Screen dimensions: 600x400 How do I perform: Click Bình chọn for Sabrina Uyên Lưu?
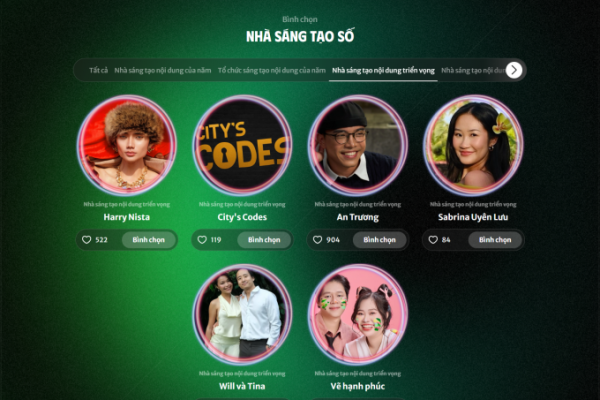(495, 240)
